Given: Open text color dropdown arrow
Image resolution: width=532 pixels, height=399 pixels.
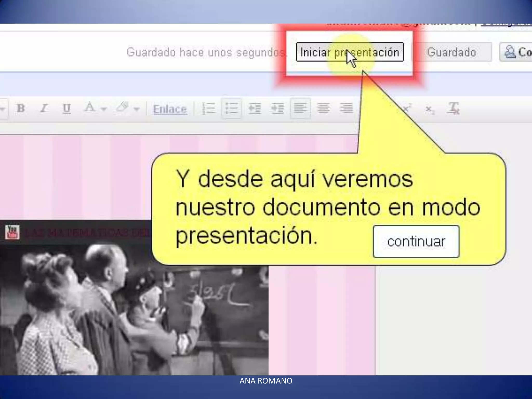Looking at the screenshot, I should (104, 109).
